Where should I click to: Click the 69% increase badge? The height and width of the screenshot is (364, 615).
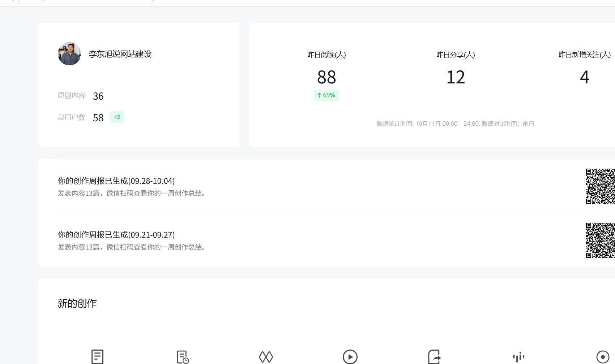pyautogui.click(x=326, y=95)
